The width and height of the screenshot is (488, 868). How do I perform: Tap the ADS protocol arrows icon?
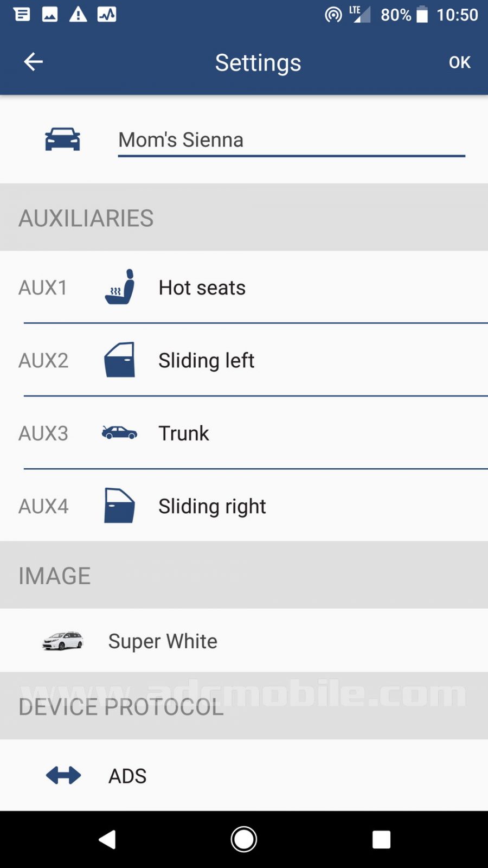click(x=62, y=776)
